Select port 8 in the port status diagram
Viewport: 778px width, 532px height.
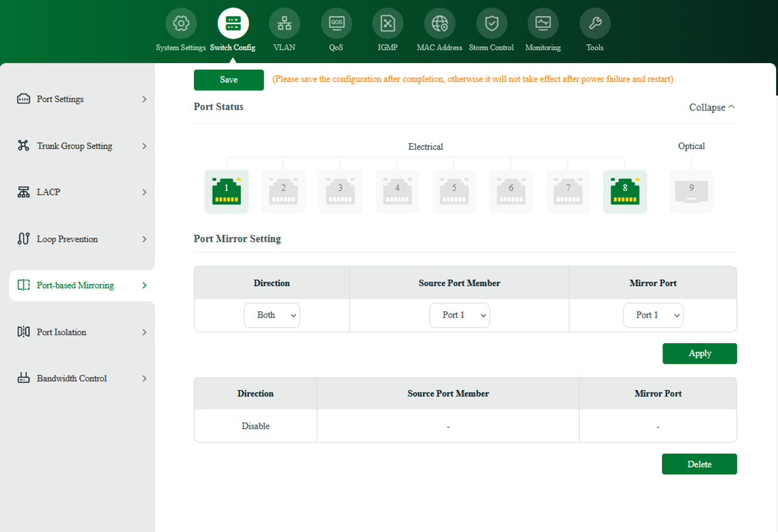625,191
